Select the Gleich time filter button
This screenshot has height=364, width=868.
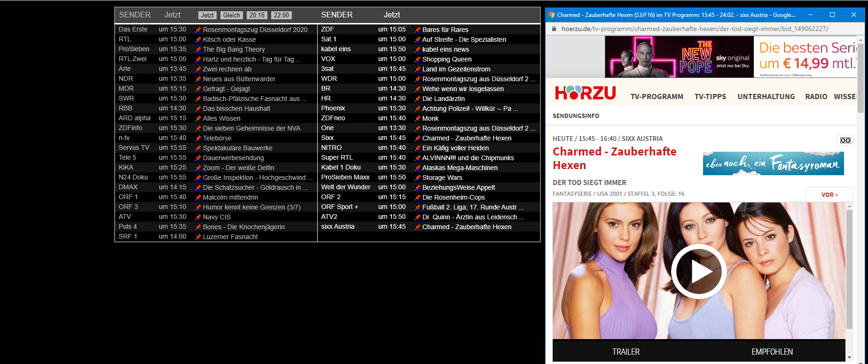click(x=232, y=15)
